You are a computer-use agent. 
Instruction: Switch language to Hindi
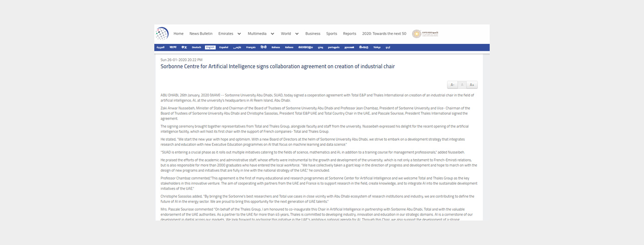point(263,47)
